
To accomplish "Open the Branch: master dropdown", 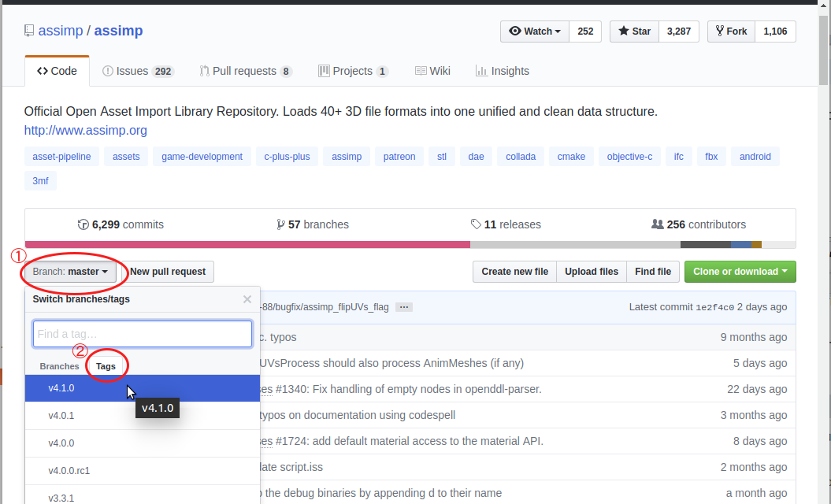I will point(70,272).
